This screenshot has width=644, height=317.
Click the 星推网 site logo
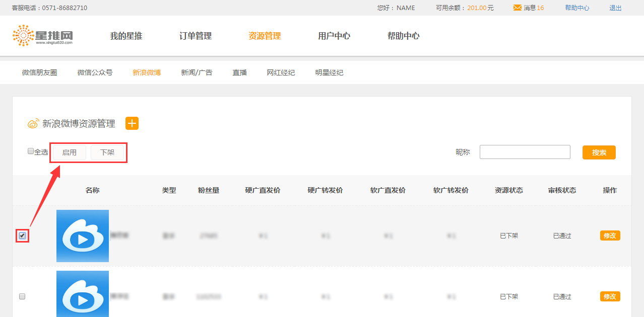pos(43,36)
